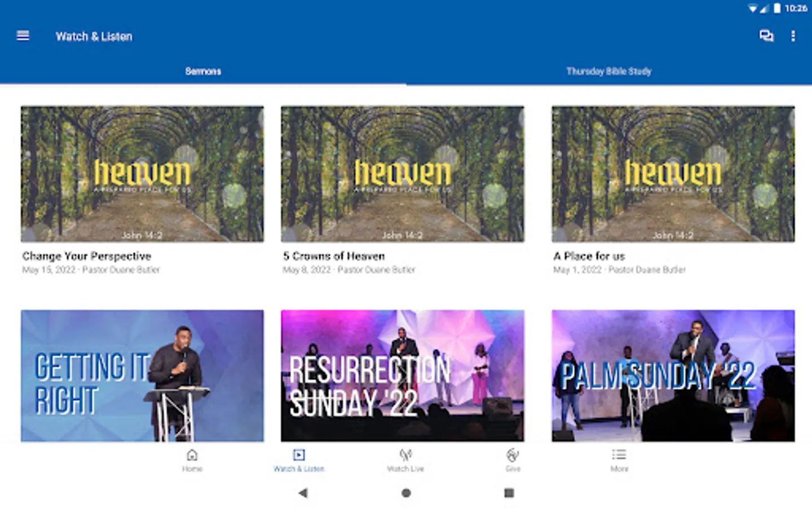Tap the Android home circle button
The height and width of the screenshot is (508, 812).
pos(406,493)
